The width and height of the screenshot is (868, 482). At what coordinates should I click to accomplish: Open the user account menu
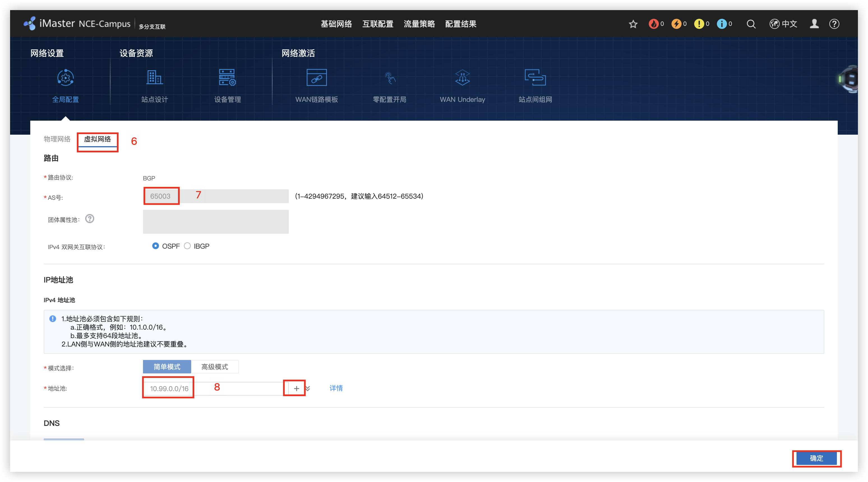tap(814, 24)
